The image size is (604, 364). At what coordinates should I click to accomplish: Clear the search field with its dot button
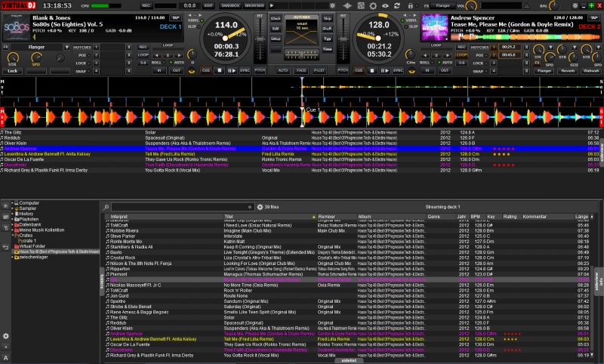[x=250, y=207]
